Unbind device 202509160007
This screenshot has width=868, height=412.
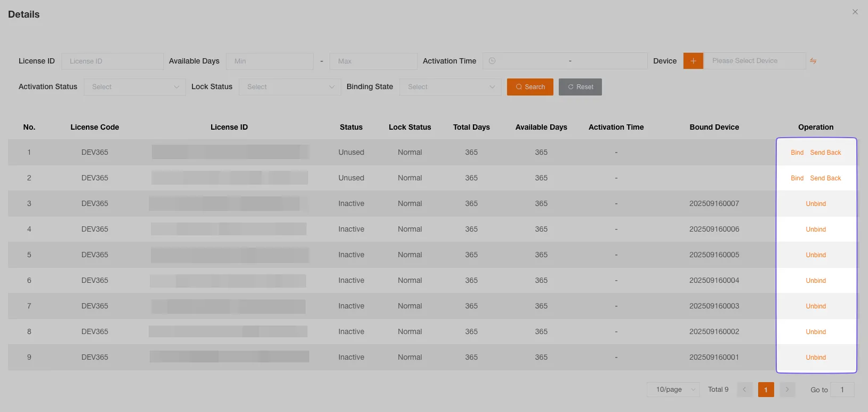(815, 204)
